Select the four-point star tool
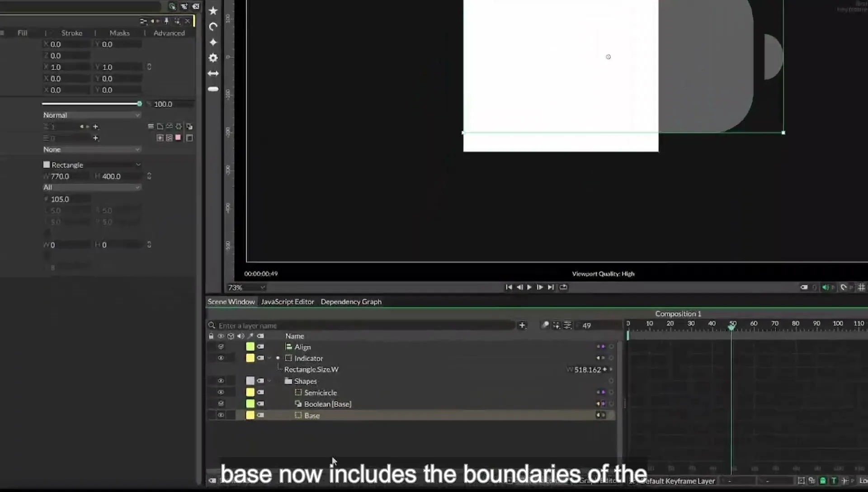This screenshot has width=868, height=492. tap(213, 42)
